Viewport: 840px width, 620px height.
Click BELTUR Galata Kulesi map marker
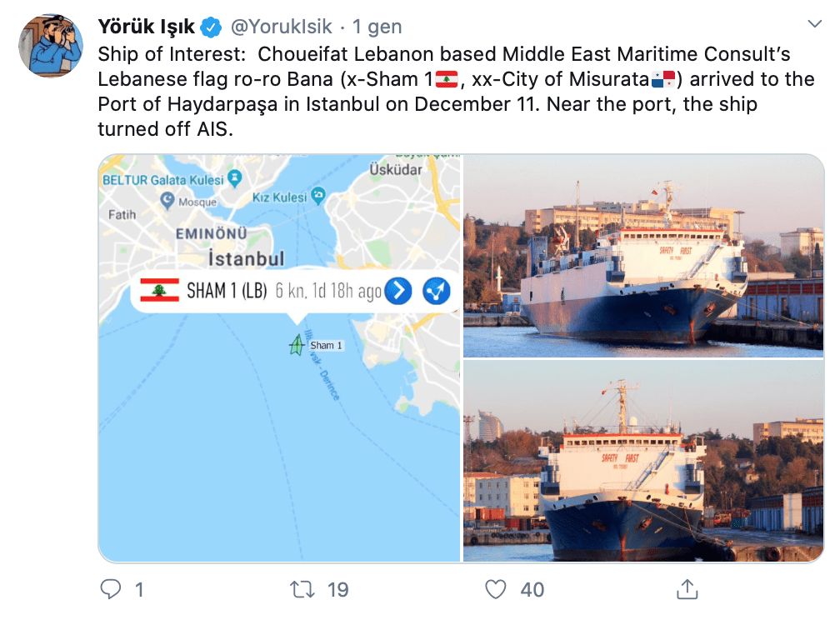click(234, 178)
